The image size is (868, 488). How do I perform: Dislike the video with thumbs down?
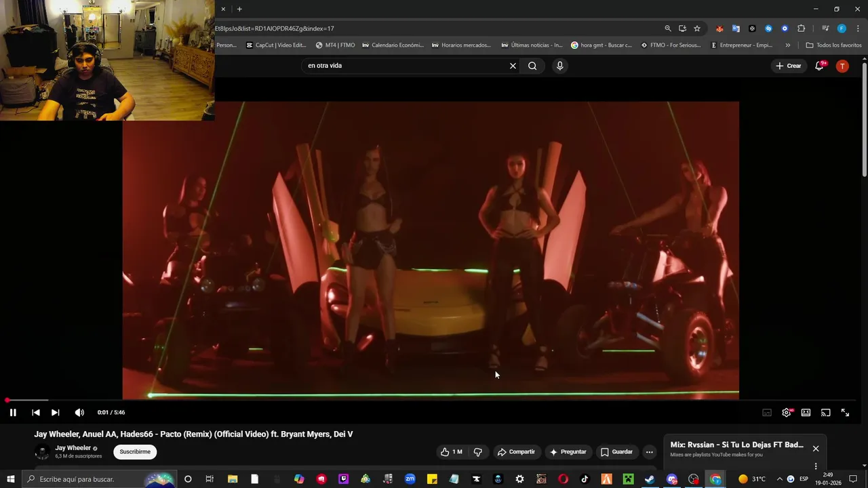(x=477, y=452)
